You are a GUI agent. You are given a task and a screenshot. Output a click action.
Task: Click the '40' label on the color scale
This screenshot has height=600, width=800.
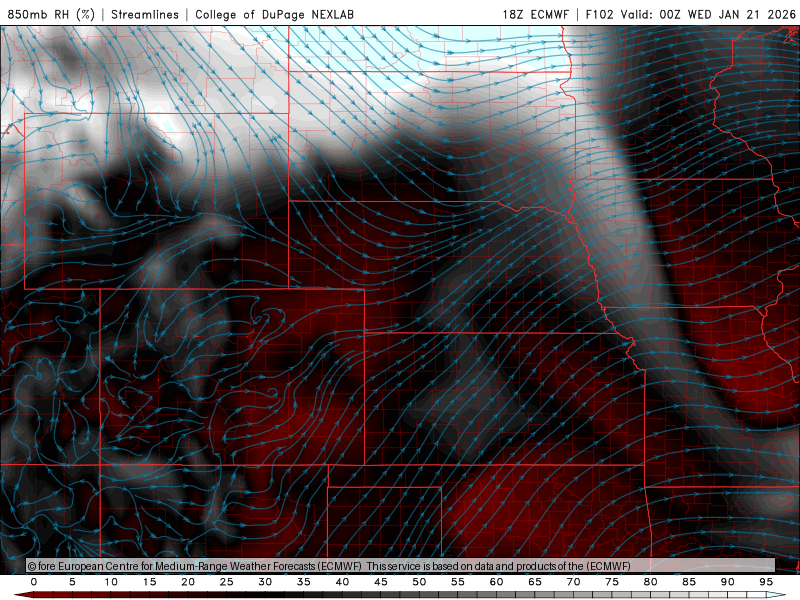[x=342, y=582]
